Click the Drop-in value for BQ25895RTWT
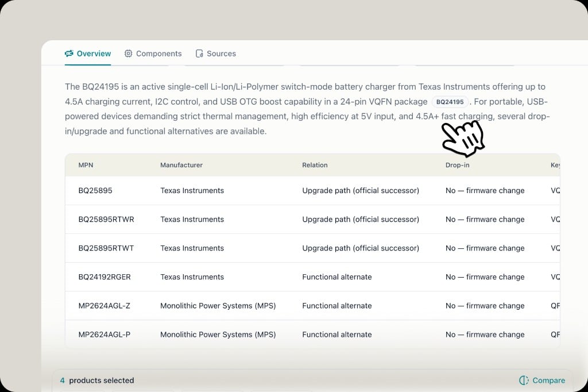Screen dimensions: 588x392 click(x=485, y=248)
